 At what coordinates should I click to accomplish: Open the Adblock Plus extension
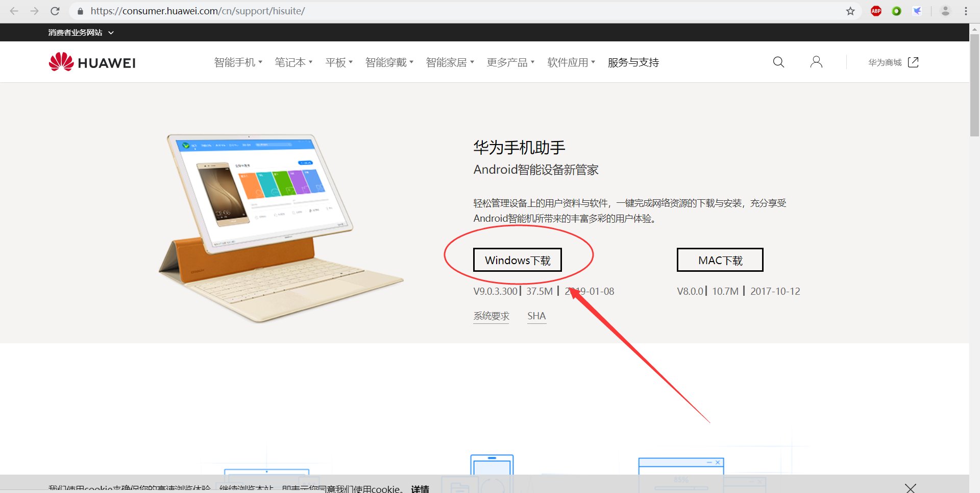(876, 11)
